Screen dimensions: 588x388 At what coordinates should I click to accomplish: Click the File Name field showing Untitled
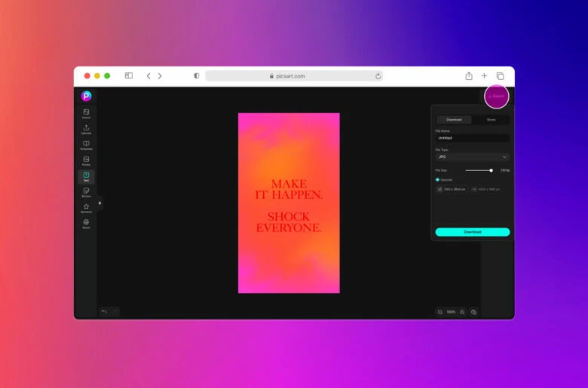(472, 138)
